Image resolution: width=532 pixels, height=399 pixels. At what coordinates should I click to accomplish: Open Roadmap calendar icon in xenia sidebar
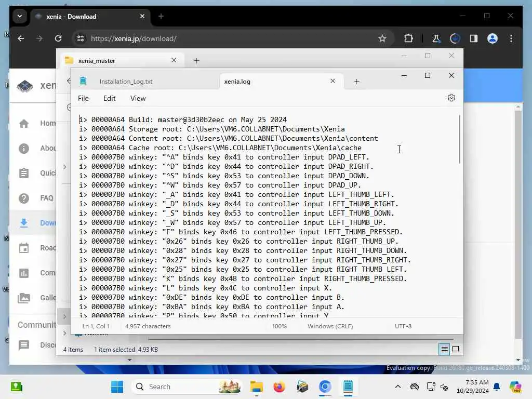pos(24,248)
